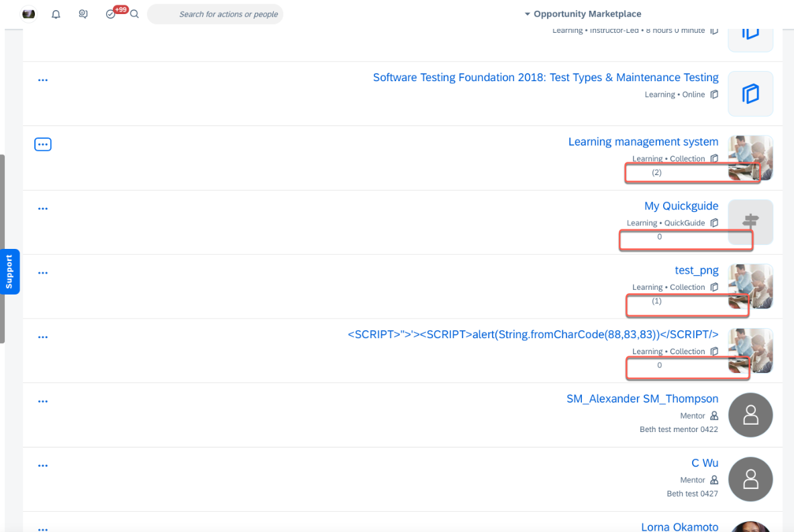This screenshot has width=794, height=532.
Task: Click the learning icon beside 'Learning • QuickGuide'
Action: pos(714,223)
